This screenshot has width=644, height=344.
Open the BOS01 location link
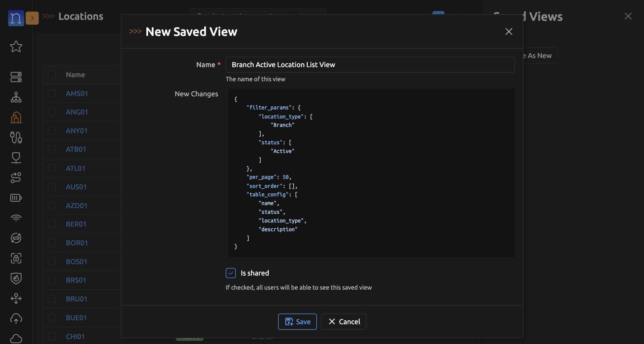pos(77,262)
